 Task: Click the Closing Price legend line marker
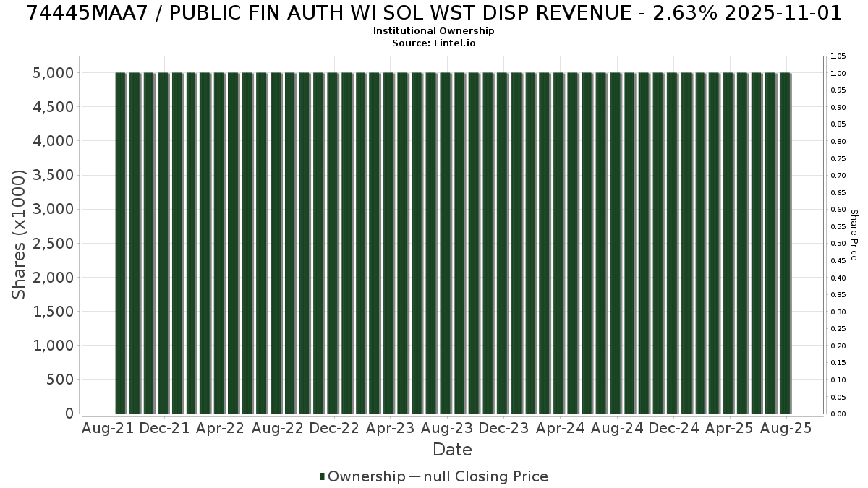coord(415,476)
